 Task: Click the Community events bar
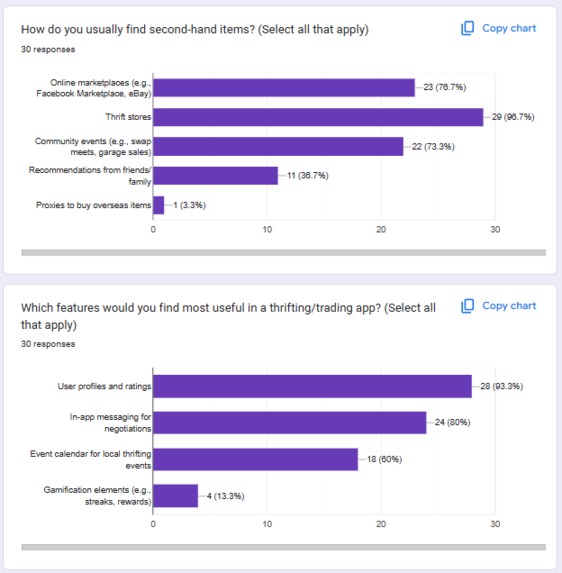278,147
